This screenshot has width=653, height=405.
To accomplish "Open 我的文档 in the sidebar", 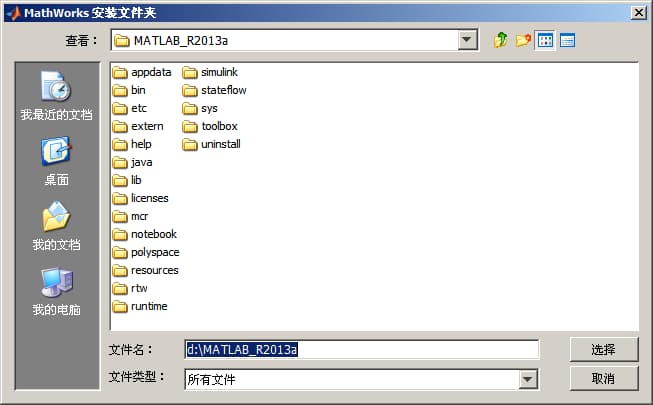I will [56, 226].
